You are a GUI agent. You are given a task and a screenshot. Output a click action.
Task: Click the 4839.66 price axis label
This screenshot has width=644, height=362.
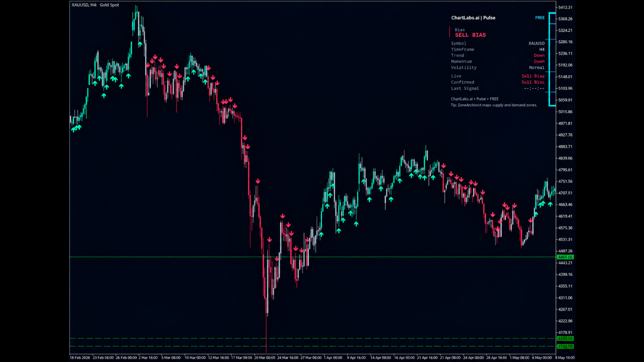click(565, 158)
